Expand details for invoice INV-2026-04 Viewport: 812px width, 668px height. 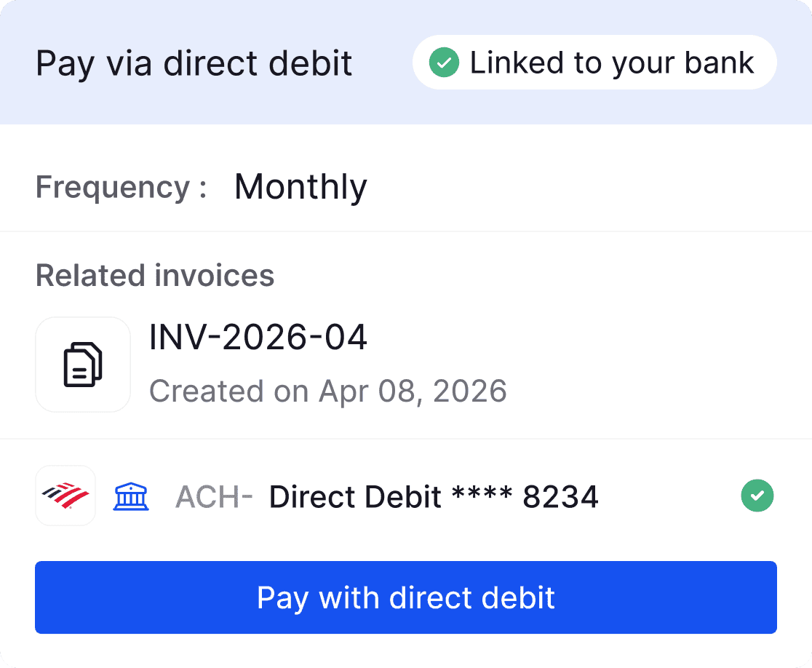pos(258,338)
